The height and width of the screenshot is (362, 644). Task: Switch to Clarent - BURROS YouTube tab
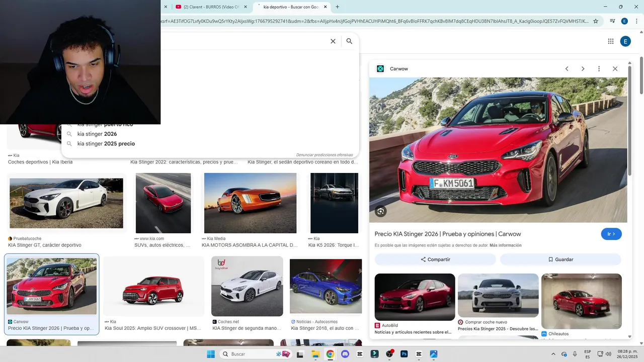click(x=211, y=7)
